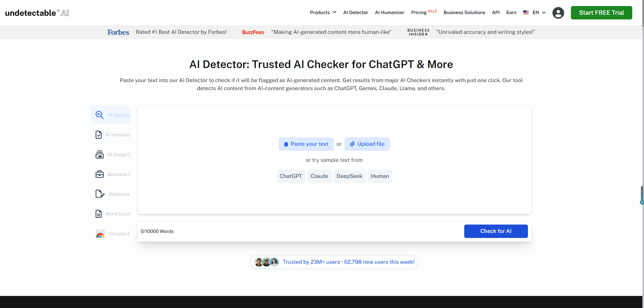644x308 pixels.
Task: Select Business Solutions briefcase sidebar icon
Action: 100,174
